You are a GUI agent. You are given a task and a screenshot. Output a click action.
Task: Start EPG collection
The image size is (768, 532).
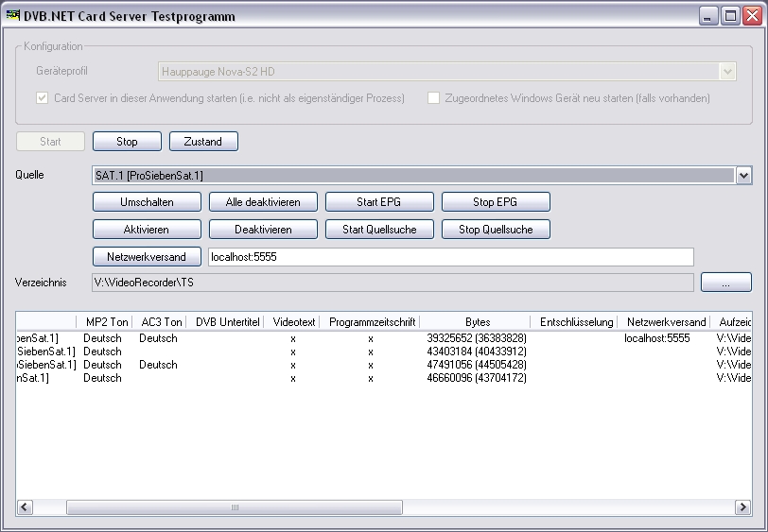[379, 202]
